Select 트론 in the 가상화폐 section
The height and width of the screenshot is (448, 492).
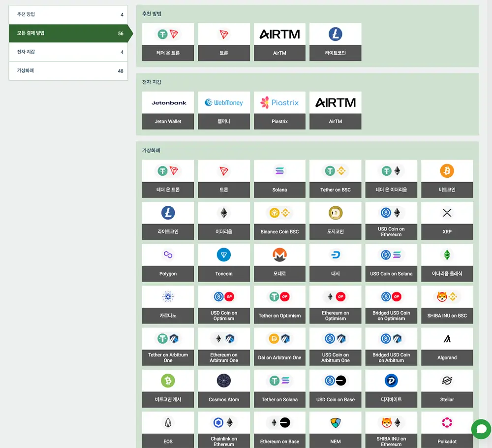point(224,179)
